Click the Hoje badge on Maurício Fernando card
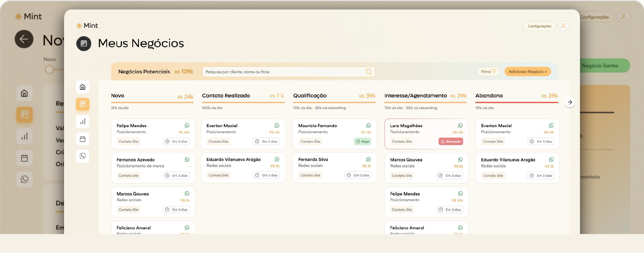The image size is (644, 253). (x=362, y=141)
